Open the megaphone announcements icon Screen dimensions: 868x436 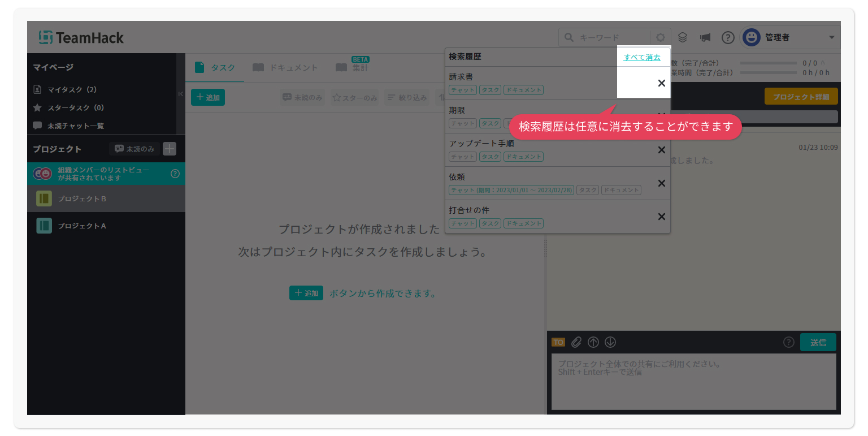click(705, 37)
